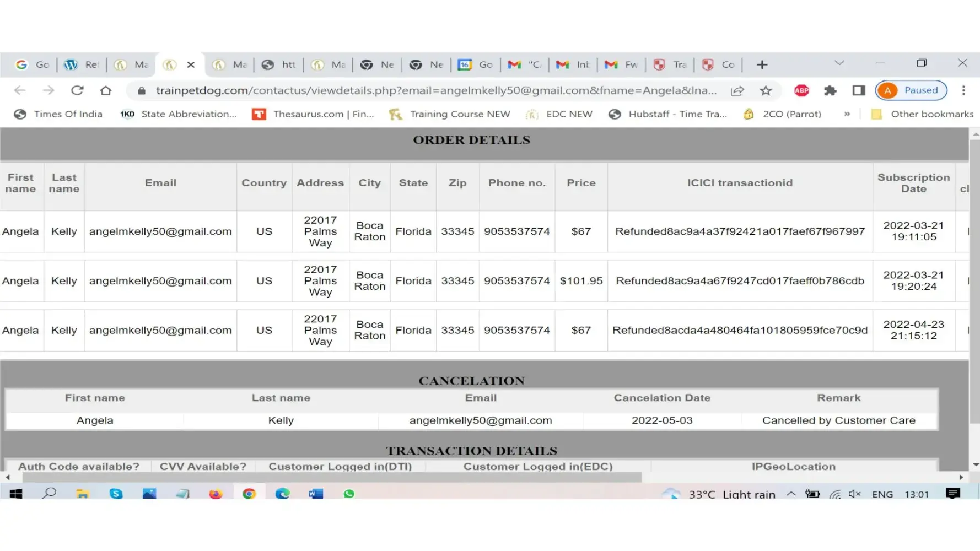Toggle the browser side panel icon
980x551 pixels.
858,90
